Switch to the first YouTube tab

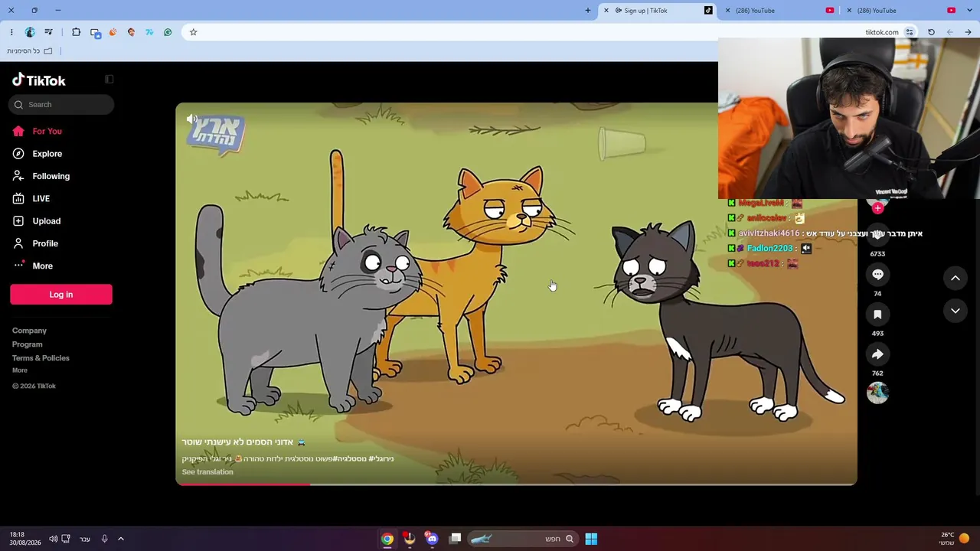[x=780, y=11]
